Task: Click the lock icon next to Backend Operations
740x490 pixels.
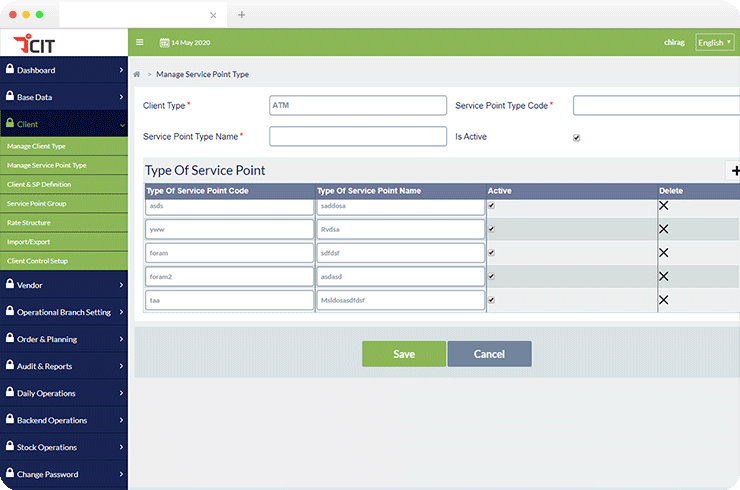Action: [x=9, y=419]
